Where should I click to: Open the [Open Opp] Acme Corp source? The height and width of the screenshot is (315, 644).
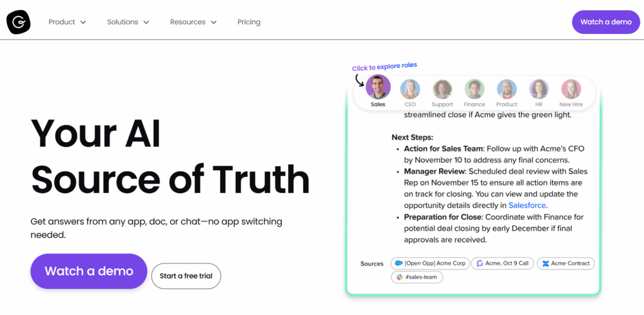click(430, 263)
